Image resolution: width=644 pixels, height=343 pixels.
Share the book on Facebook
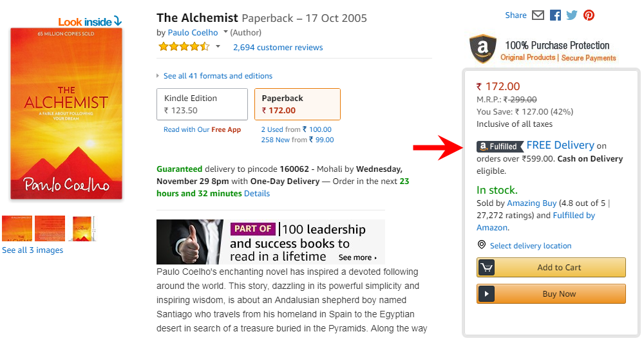pos(555,15)
